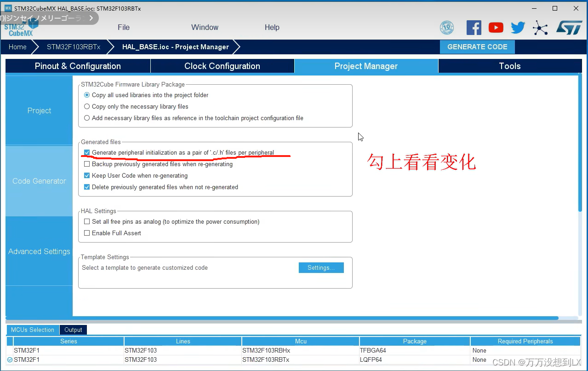Click the ST company logo
Screen dimensions: 588x371
click(569, 28)
